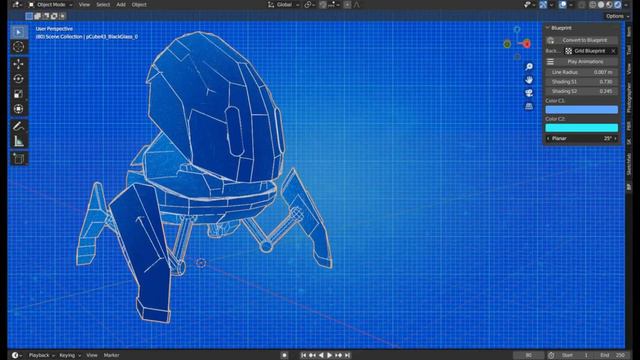640x360 pixels.
Task: Open the Object Mode dropdown
Action: pos(50,4)
